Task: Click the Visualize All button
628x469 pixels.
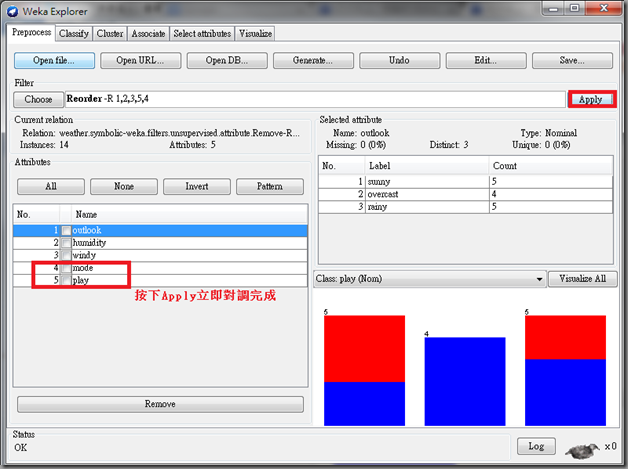Action: click(x=582, y=279)
